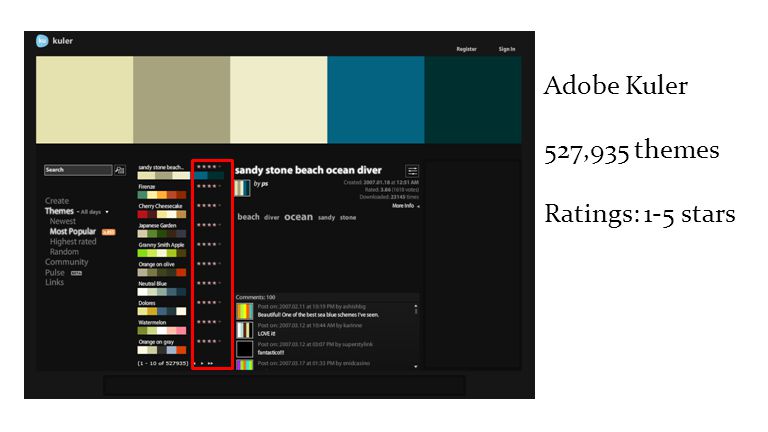Click star rating of Orange on olive
768x432 pixels.
[209, 264]
